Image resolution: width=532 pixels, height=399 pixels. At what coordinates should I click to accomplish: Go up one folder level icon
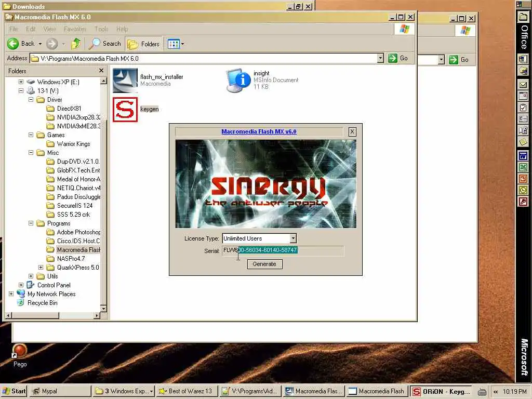click(x=76, y=44)
